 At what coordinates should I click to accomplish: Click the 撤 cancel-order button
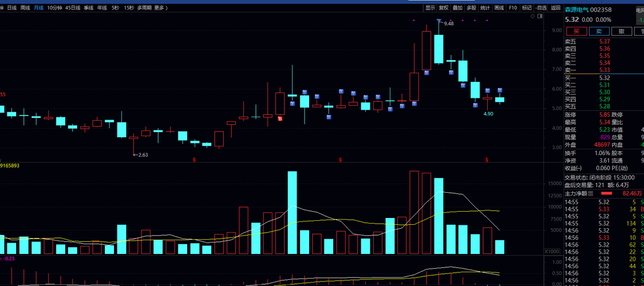point(622,31)
